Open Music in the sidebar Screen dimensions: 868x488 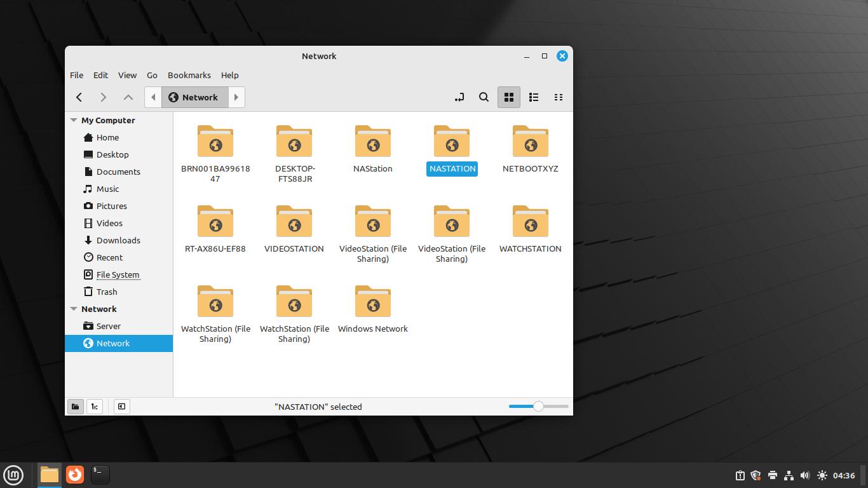click(x=119, y=189)
